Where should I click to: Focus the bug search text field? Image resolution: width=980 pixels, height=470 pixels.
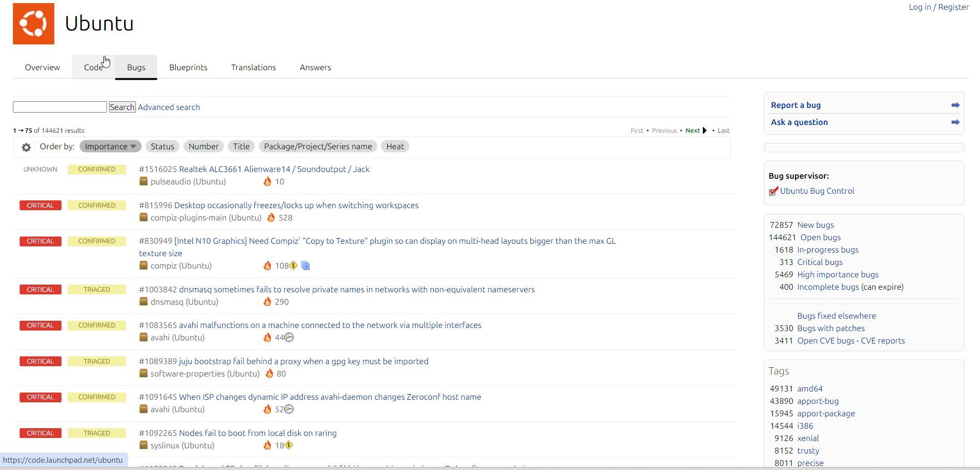(60, 107)
